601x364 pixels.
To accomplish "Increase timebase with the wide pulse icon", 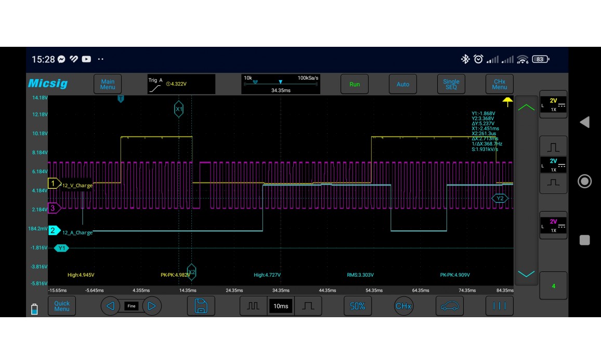I will pyautogui.click(x=308, y=306).
